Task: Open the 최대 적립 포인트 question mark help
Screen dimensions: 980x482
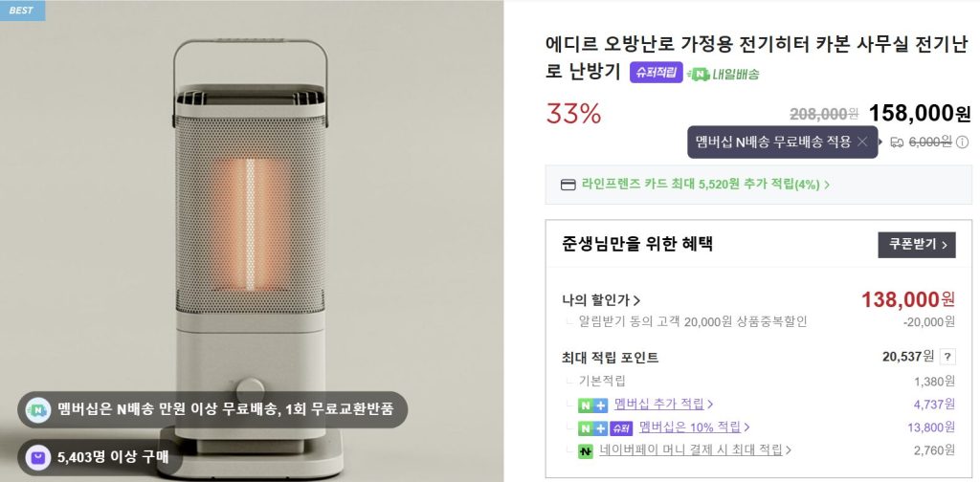Action: point(947,357)
